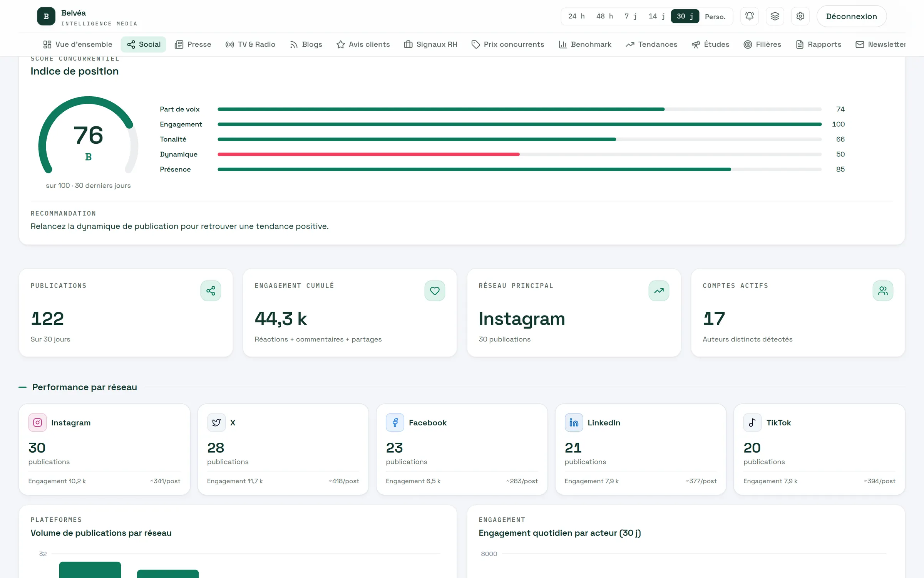
Task: Open the Études tab
Action: [710, 44]
